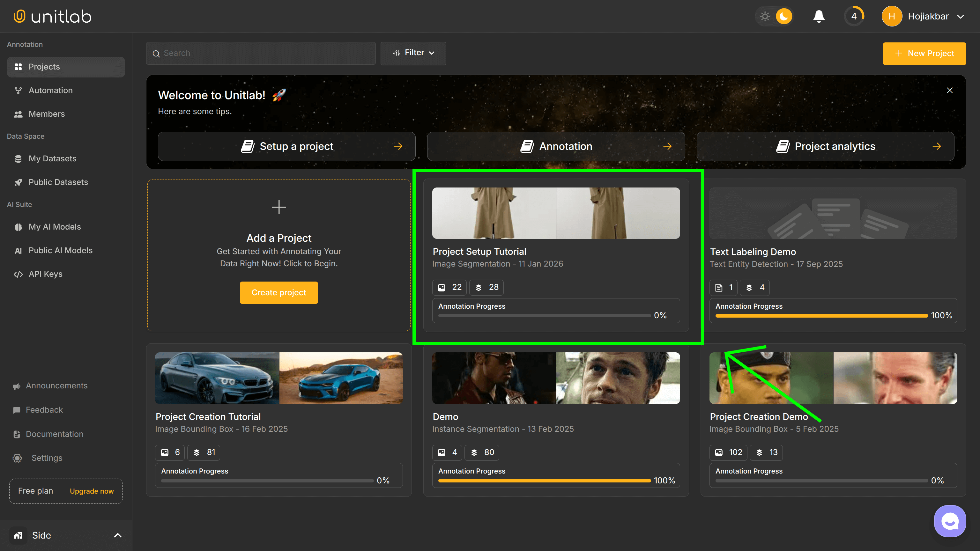Click the Demo annotation progress bar
Viewport: 980px width, 551px height.
point(543,480)
